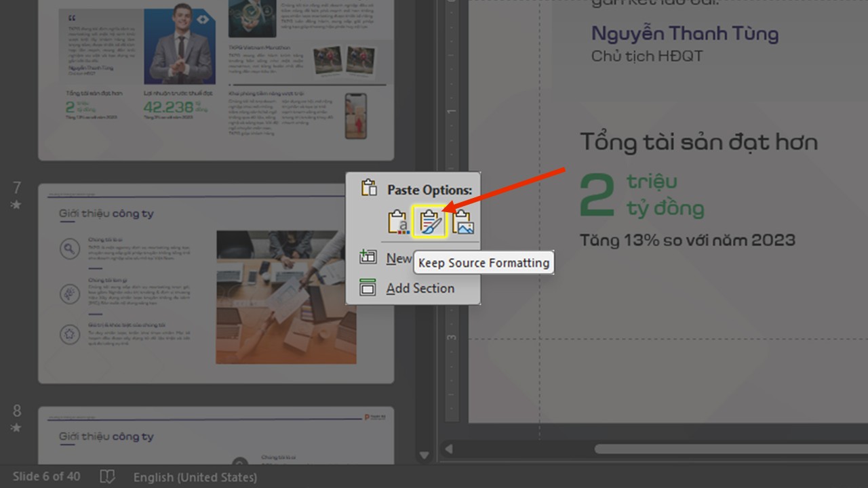
Task: Open the Notes book icon in status bar
Action: click(x=107, y=476)
